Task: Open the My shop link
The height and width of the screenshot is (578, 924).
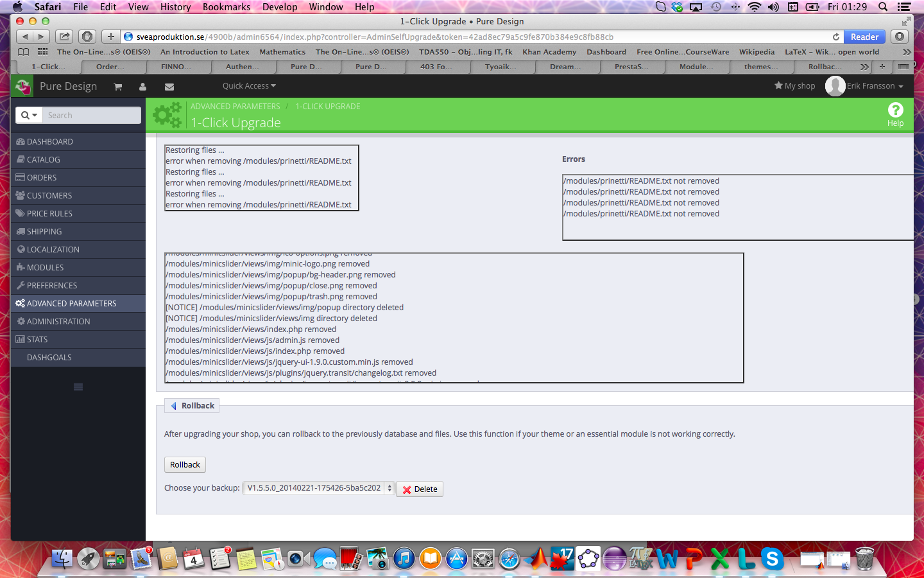Action: [794, 86]
